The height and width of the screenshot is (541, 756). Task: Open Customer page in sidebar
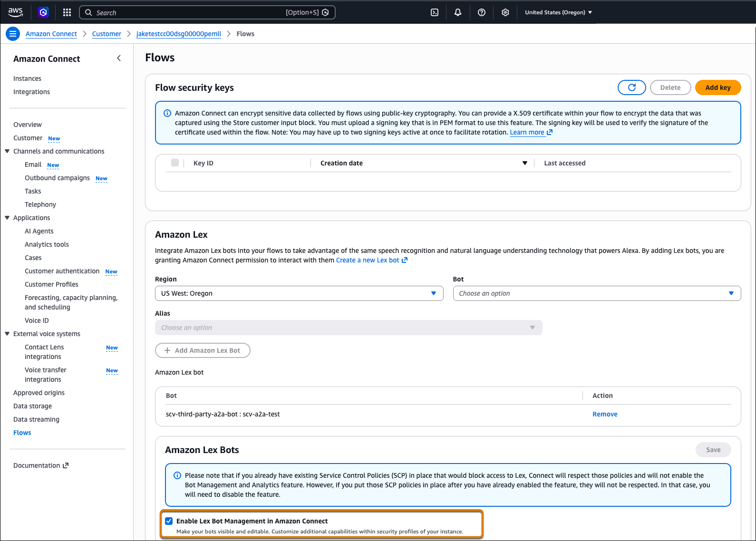[x=28, y=138]
